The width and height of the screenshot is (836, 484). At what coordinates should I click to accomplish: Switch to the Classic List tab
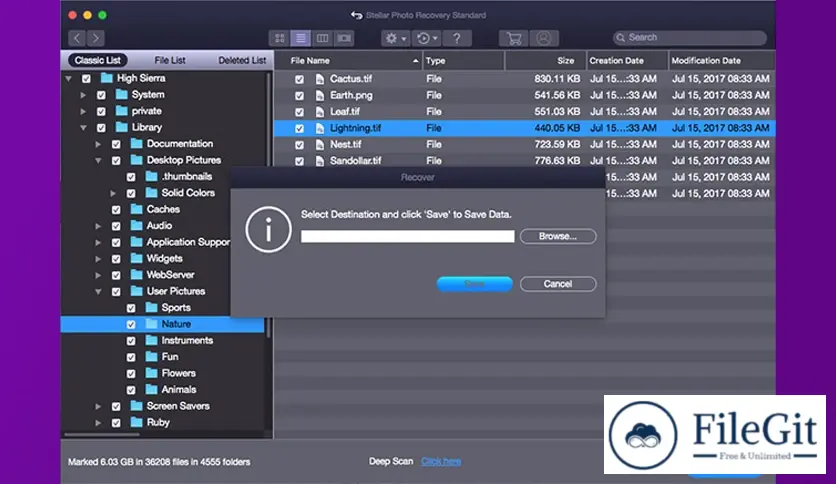(x=98, y=60)
